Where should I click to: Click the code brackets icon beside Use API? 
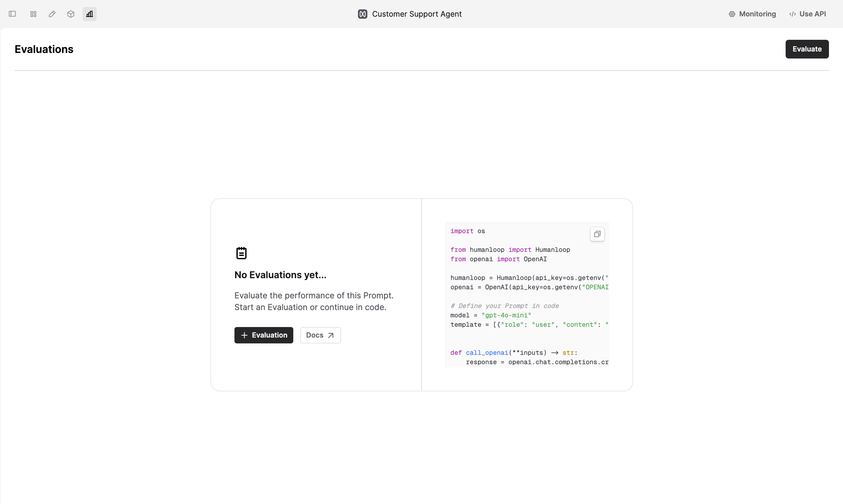(x=792, y=14)
